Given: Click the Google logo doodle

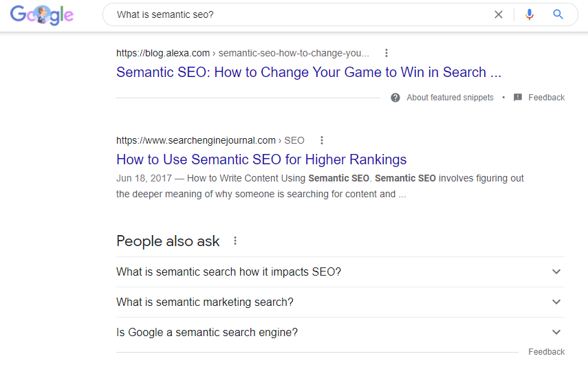Looking at the screenshot, I should (x=42, y=14).
